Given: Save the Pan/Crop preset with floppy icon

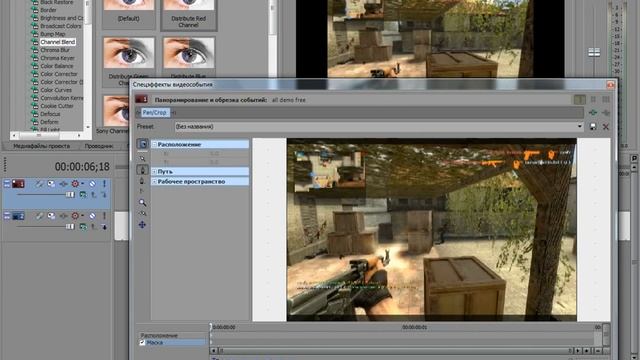Looking at the screenshot, I should click(x=593, y=127).
